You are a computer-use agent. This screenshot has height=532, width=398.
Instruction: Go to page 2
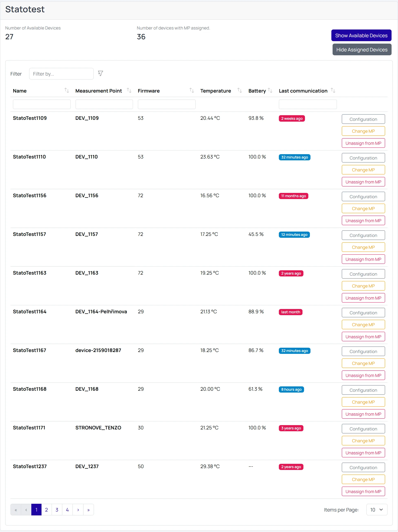(x=46, y=510)
